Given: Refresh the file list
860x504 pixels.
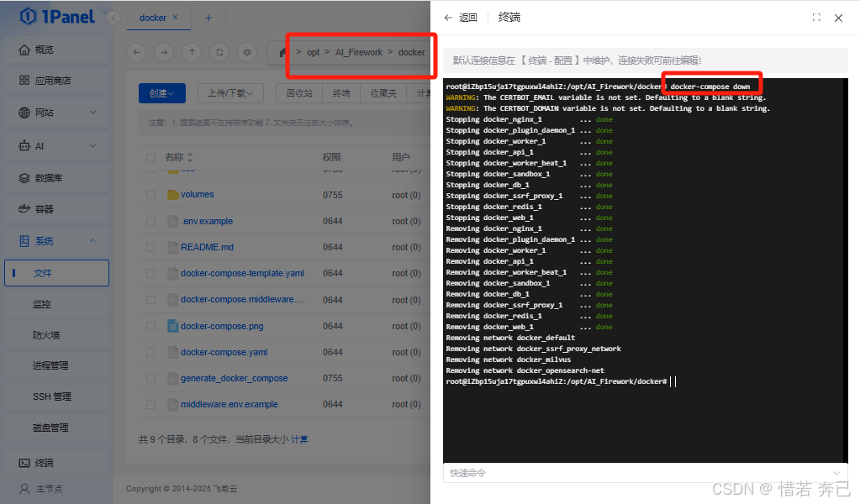Looking at the screenshot, I should coord(219,52).
